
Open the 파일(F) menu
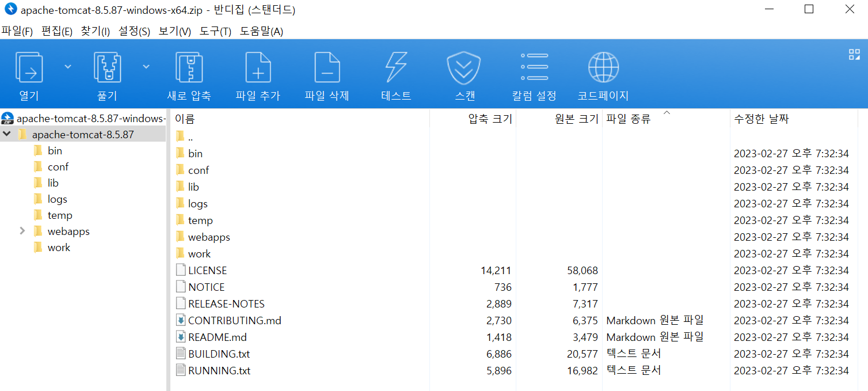point(17,31)
